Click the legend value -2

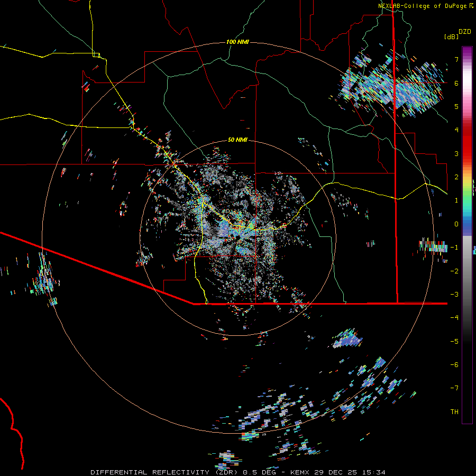point(454,271)
